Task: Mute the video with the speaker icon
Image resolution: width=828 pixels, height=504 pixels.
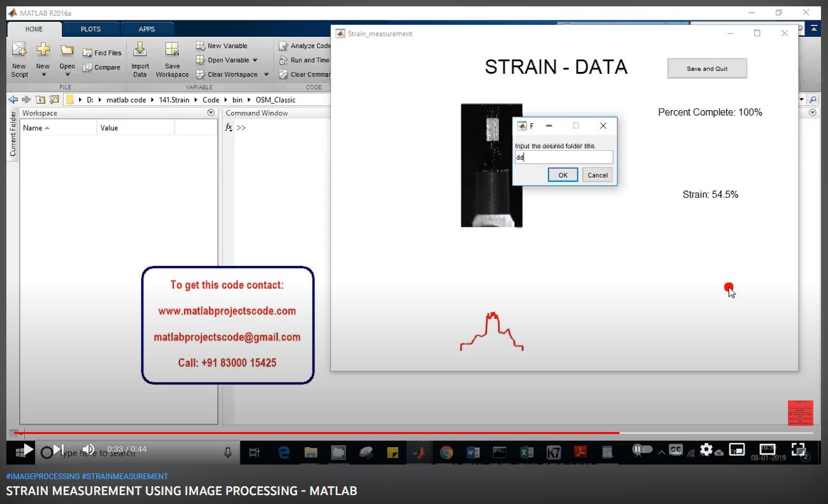Action: click(x=88, y=449)
